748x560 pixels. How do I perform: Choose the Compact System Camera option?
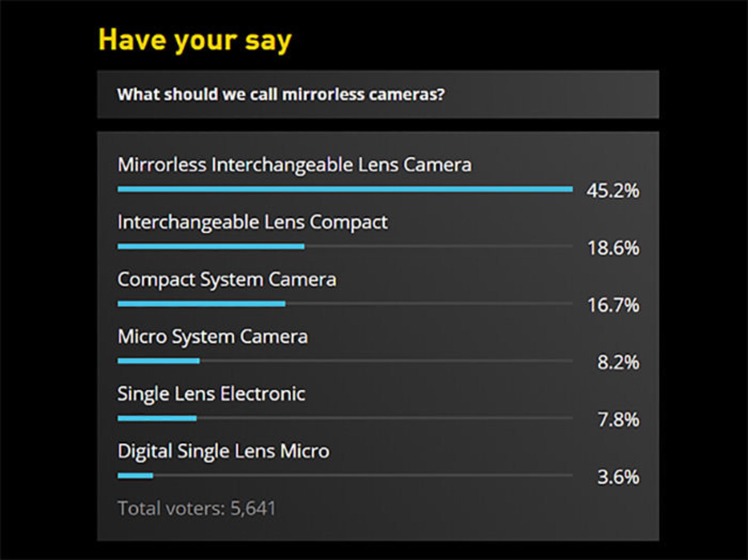(227, 279)
